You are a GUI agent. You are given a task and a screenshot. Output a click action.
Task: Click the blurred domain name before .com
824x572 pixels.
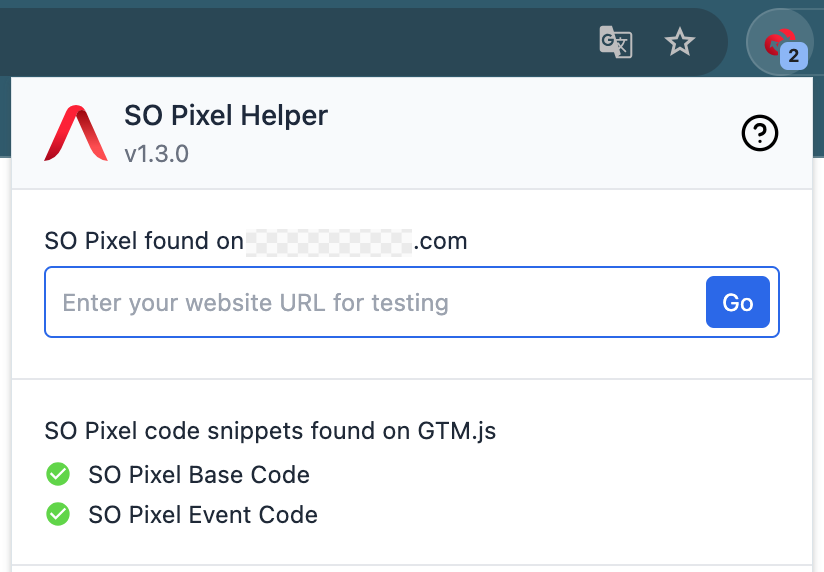click(329, 241)
